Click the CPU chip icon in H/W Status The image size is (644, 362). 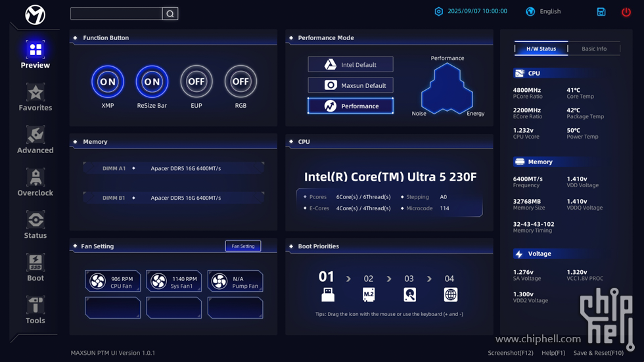click(x=520, y=73)
